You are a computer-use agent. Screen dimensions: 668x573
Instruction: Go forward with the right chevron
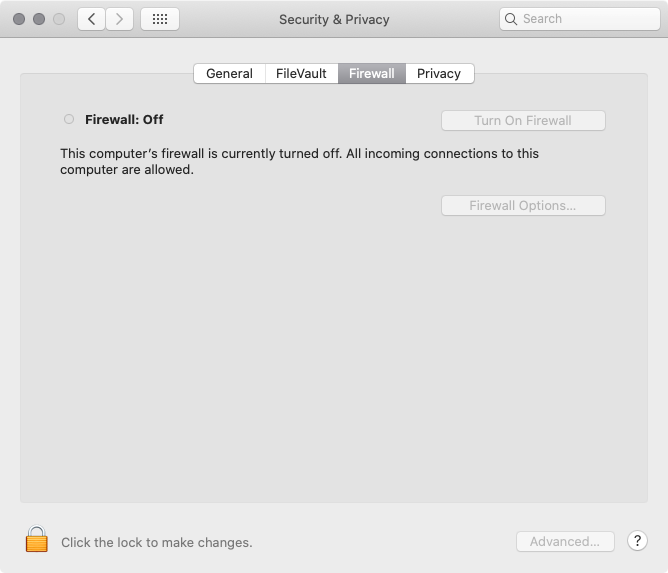(x=120, y=19)
